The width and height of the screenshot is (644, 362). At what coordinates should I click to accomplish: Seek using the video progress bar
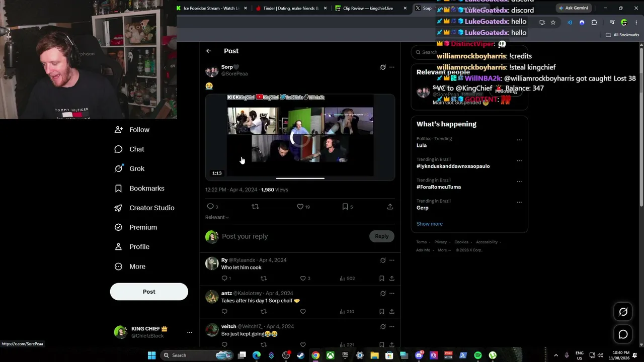tap(300, 178)
